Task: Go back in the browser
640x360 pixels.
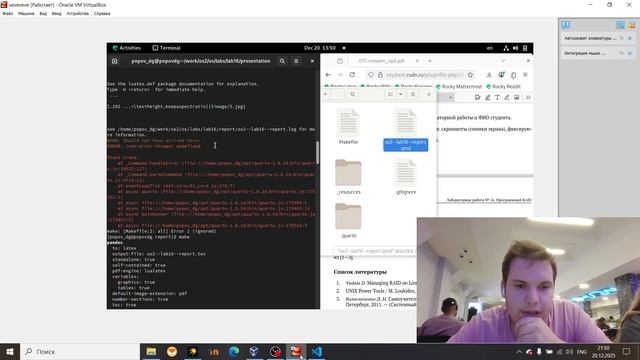Action: tap(328, 75)
